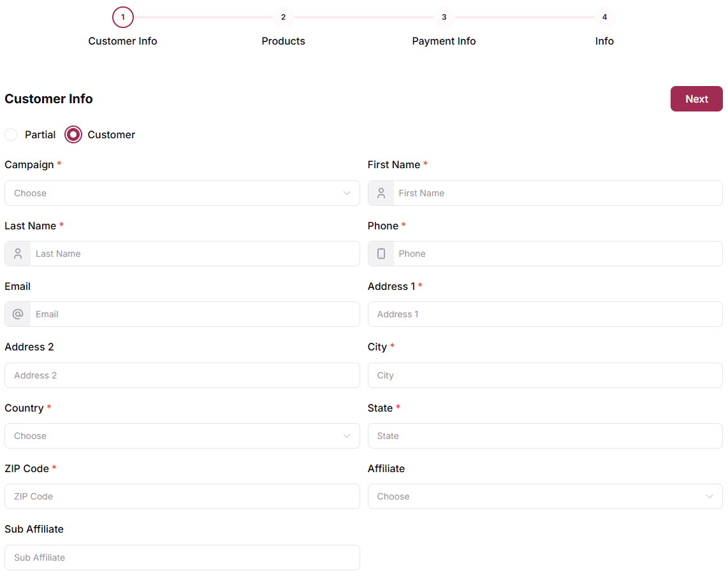Viewport: 728px width, 576px height.
Task: Focus the Address 1 input field
Action: pyautogui.click(x=545, y=314)
